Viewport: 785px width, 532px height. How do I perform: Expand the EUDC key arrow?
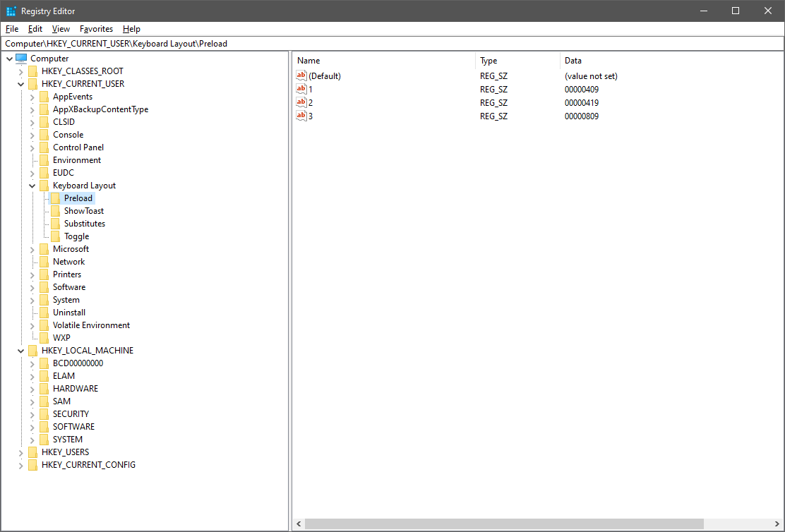point(32,173)
